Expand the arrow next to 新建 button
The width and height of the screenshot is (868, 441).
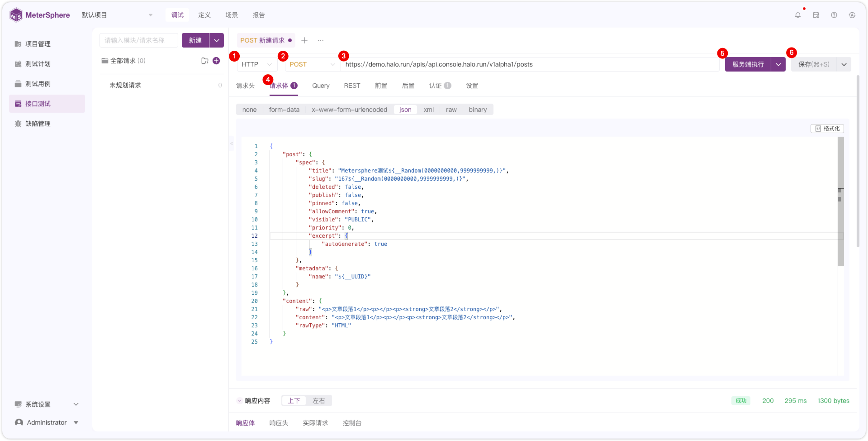click(217, 40)
